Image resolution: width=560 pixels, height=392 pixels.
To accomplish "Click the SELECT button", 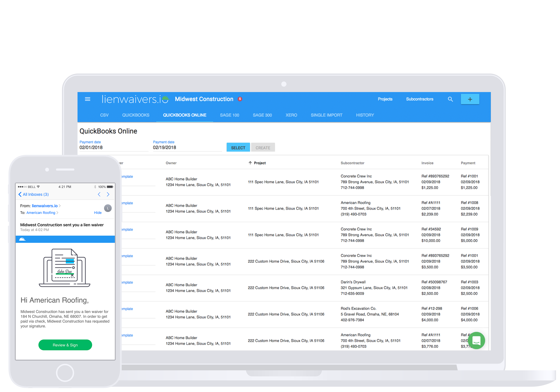I will 238,147.
